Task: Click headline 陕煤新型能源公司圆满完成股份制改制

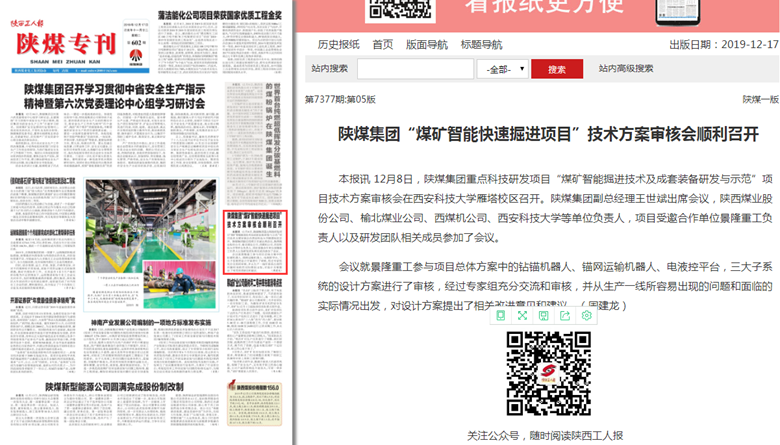Action: [113, 386]
